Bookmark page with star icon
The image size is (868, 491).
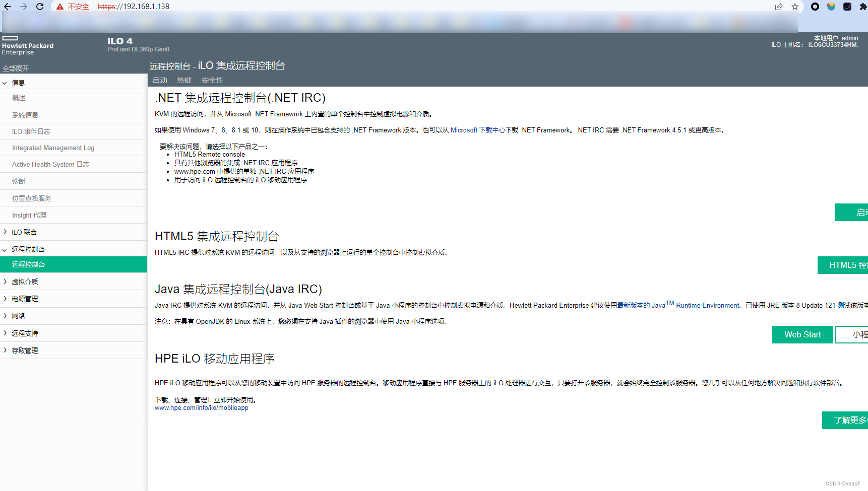pyautogui.click(x=795, y=7)
